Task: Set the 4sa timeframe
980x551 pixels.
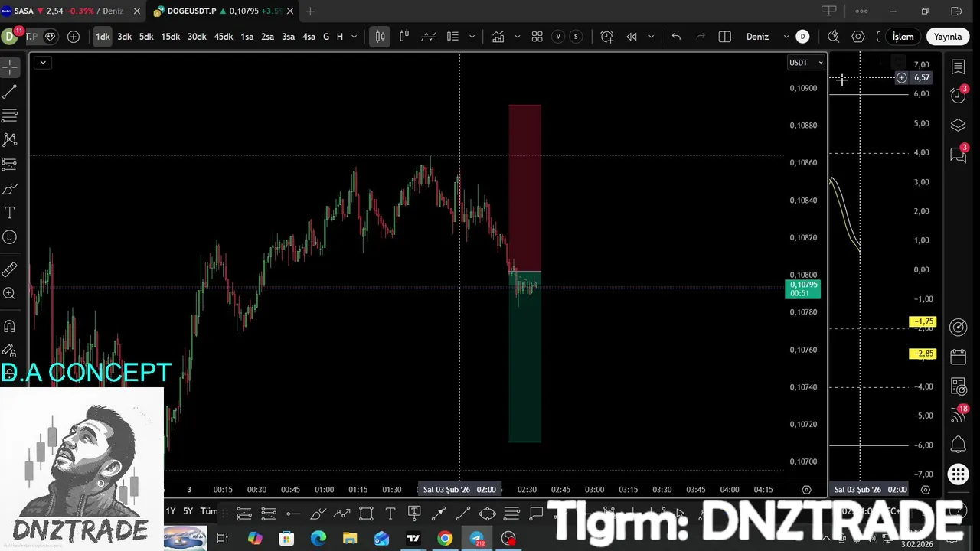Action: (x=309, y=37)
